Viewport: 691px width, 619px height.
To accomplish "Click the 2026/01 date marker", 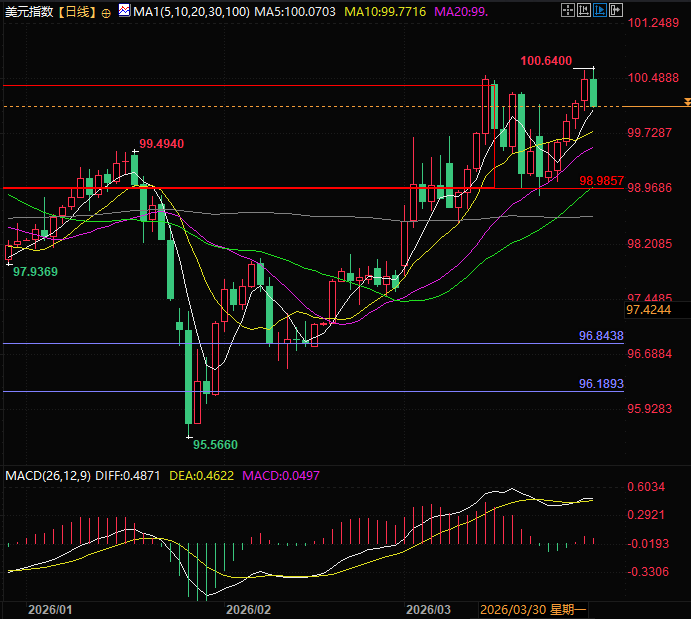I will point(50,610).
